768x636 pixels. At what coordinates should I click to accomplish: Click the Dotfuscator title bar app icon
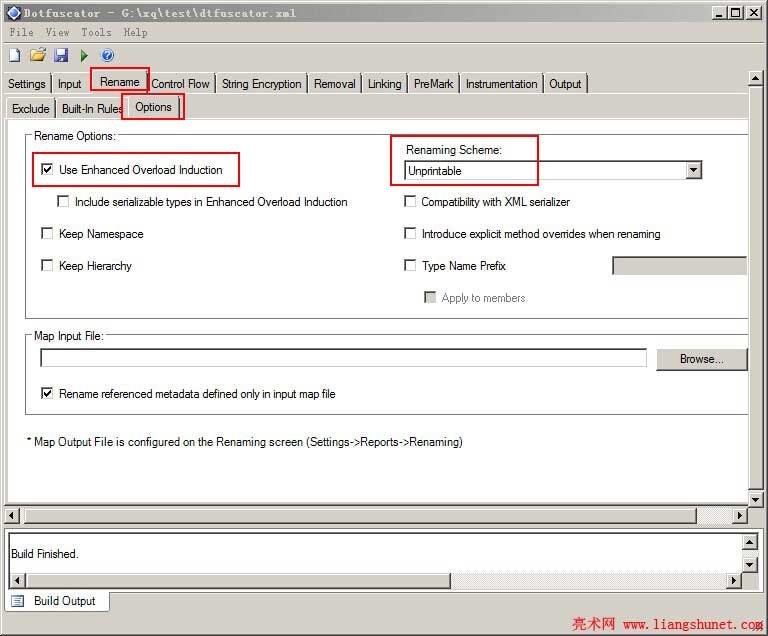(14, 13)
